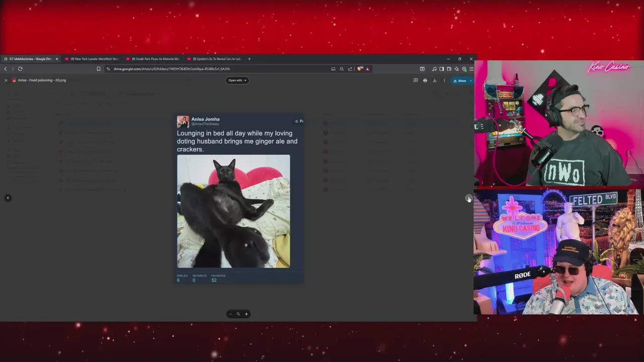Click the browser forward arrow

(x=13, y=69)
